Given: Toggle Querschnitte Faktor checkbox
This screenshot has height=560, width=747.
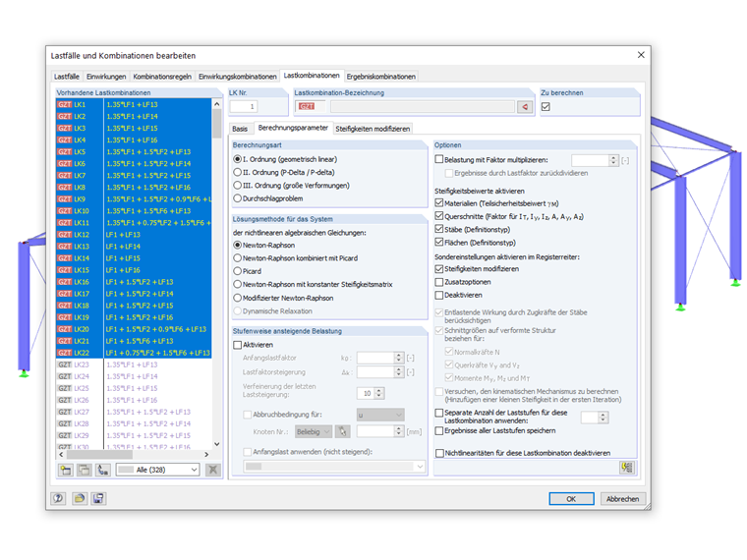Looking at the screenshot, I should (x=439, y=216).
